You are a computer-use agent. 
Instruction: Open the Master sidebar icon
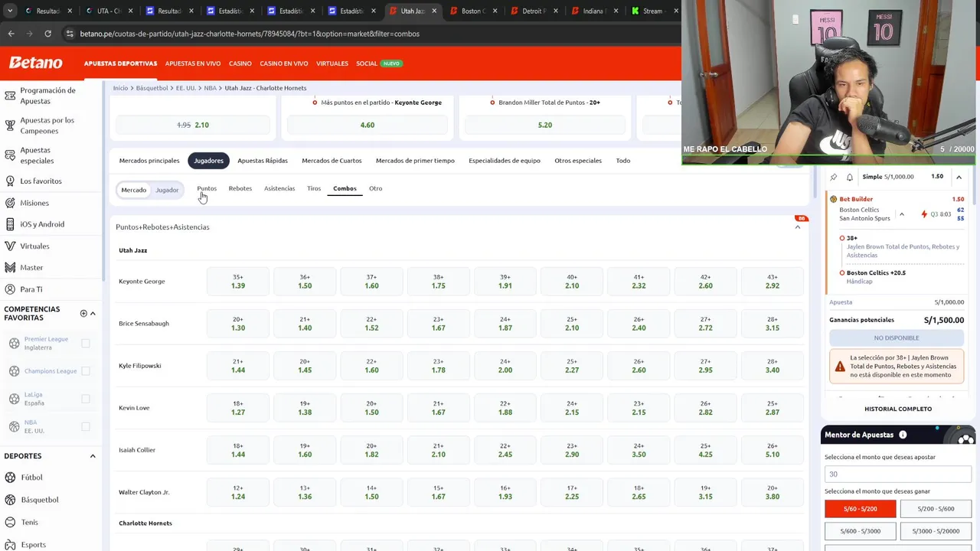pyautogui.click(x=10, y=268)
